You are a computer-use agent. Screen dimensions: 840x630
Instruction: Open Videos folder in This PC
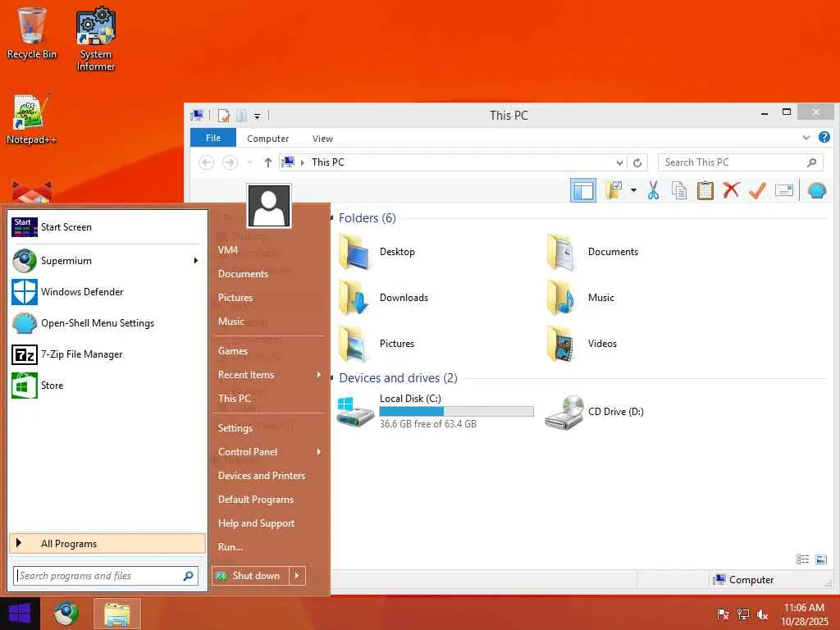tap(582, 344)
